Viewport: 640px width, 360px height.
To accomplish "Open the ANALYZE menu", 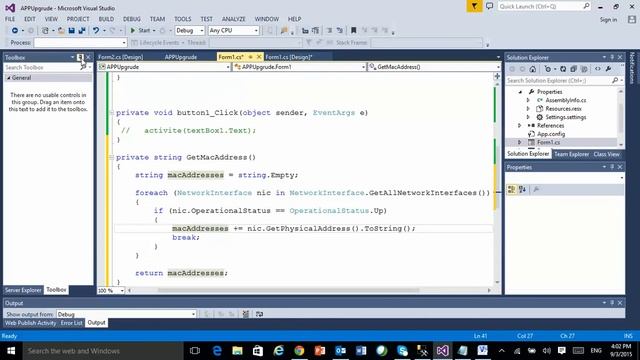I will coord(233,19).
